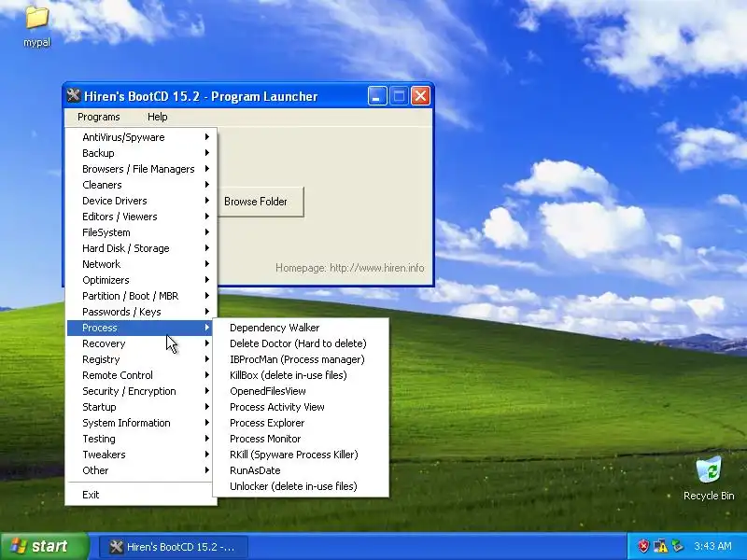
Task: Click the safely remove hardware tray icon
Action: pyautogui.click(x=677, y=546)
